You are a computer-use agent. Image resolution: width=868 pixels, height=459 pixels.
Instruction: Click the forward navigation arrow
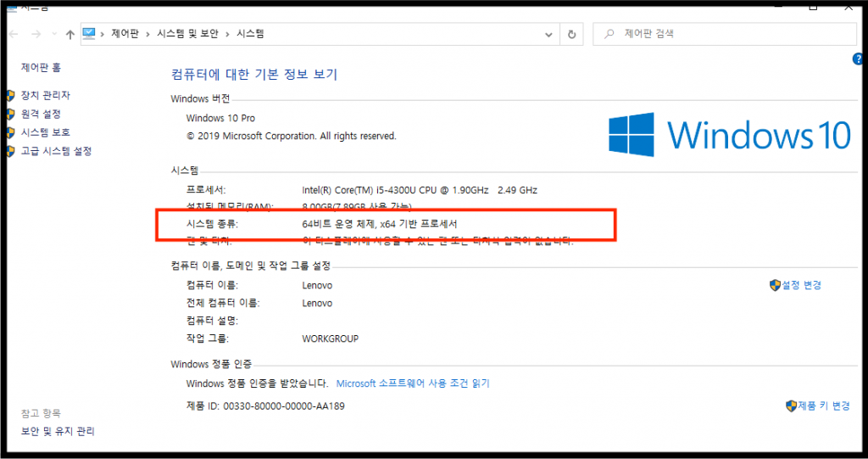[x=36, y=35]
